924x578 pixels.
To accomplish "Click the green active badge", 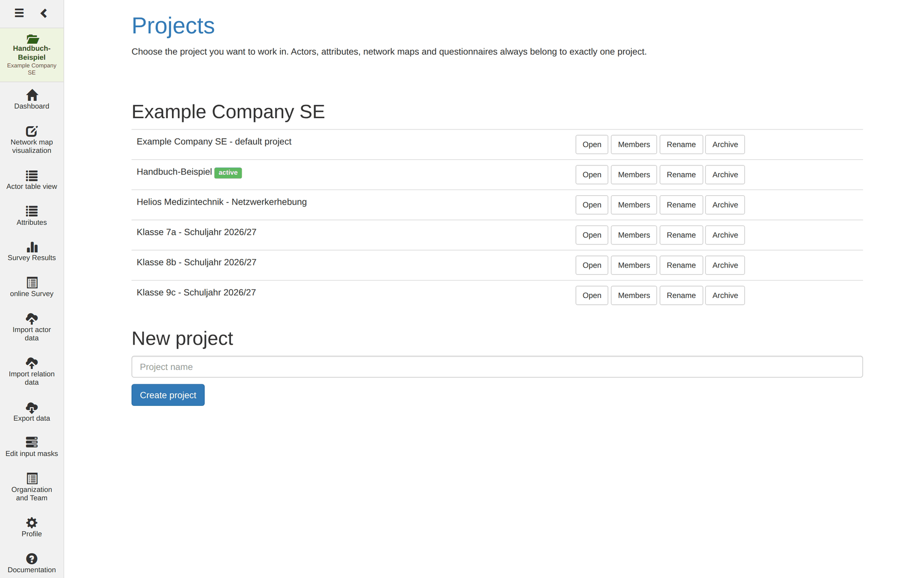I will click(228, 173).
